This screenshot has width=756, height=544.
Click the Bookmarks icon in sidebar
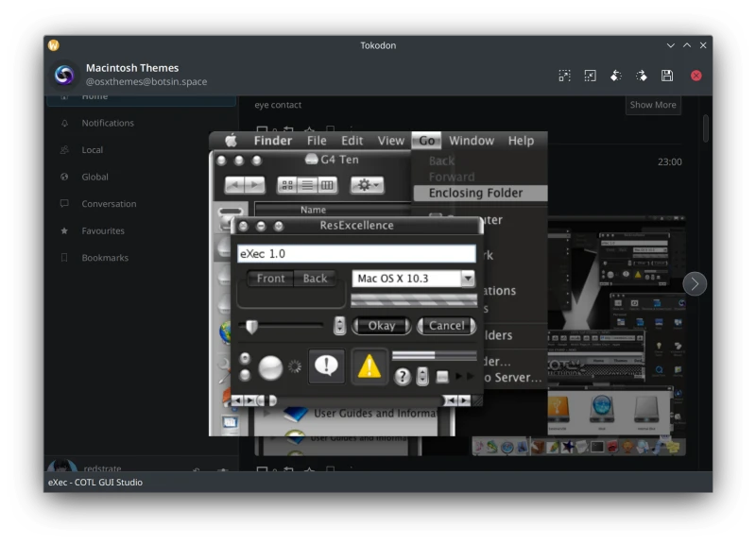point(64,258)
